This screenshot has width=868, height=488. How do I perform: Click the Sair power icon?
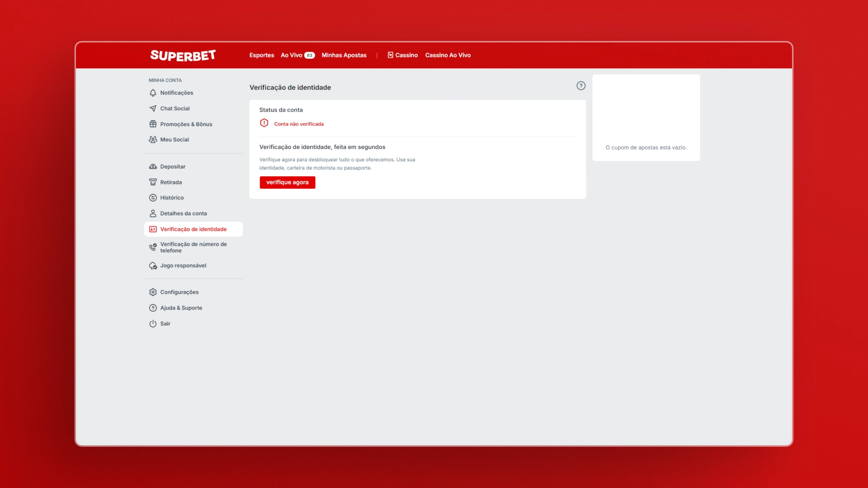[153, 323]
